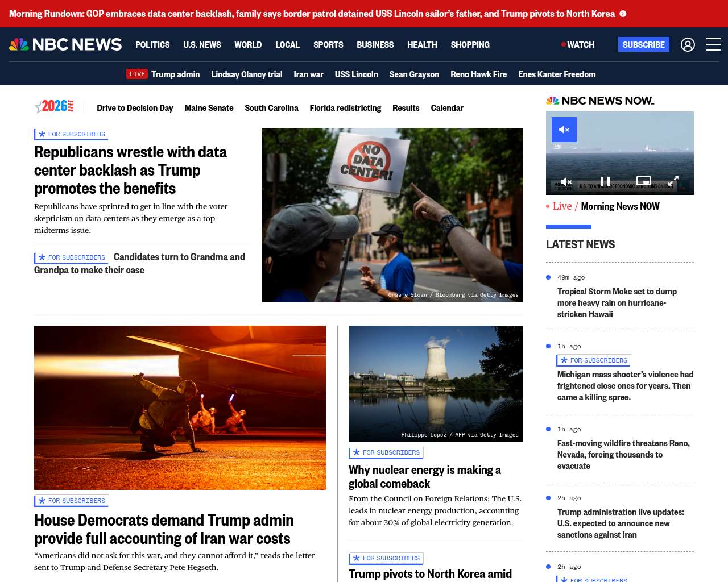This screenshot has width=728, height=582.
Task: Unmute video using the blue square button
Action: (564, 130)
